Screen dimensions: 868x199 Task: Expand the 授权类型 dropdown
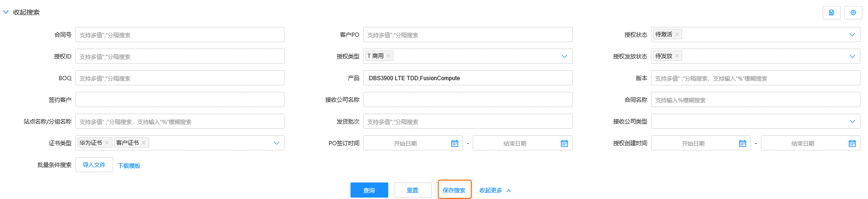(x=564, y=56)
